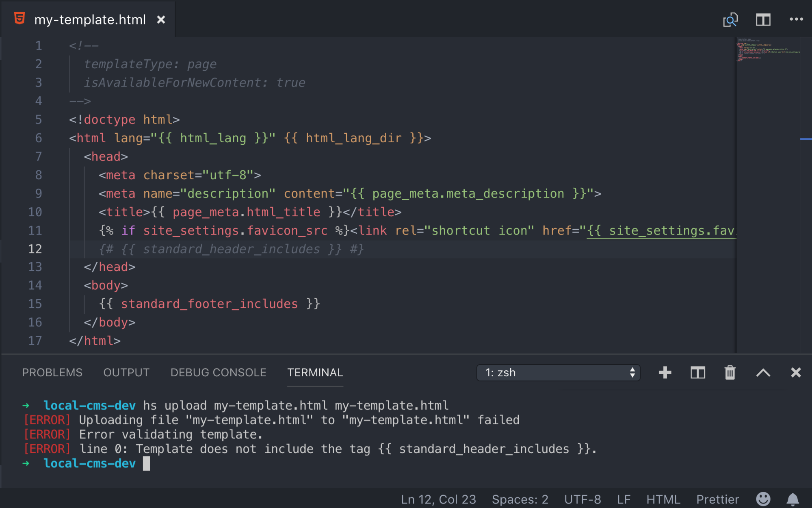
Task: Open More Actions via ellipsis icon
Action: [796, 19]
